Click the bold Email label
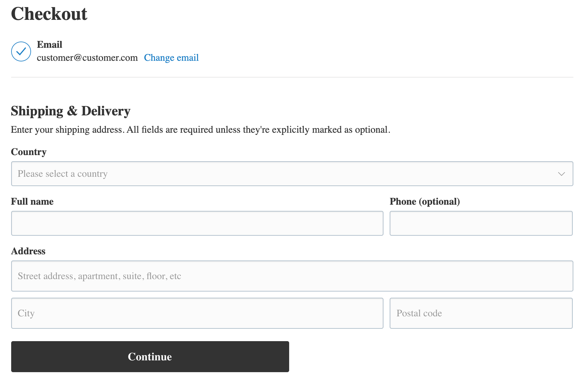The width and height of the screenshot is (587, 392). pos(50,45)
